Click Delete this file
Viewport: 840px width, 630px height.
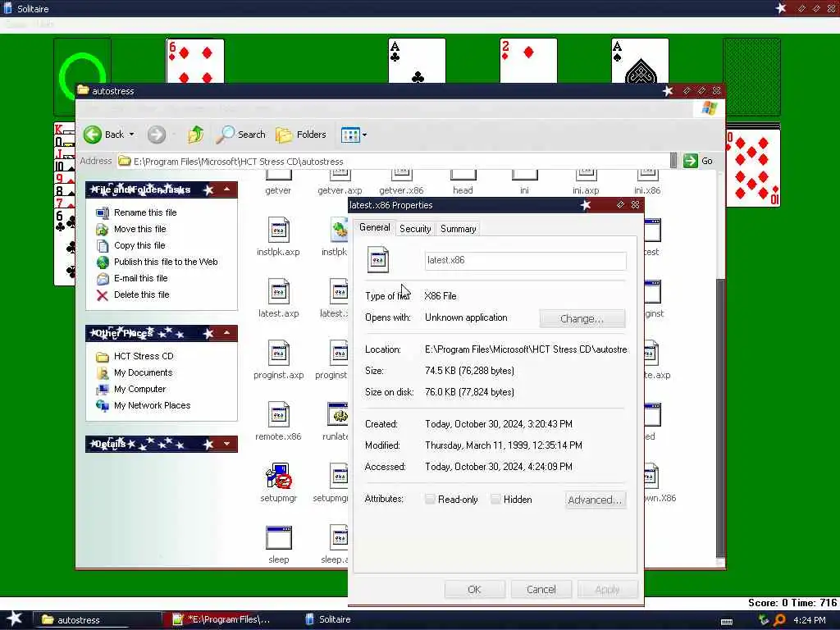coord(141,294)
